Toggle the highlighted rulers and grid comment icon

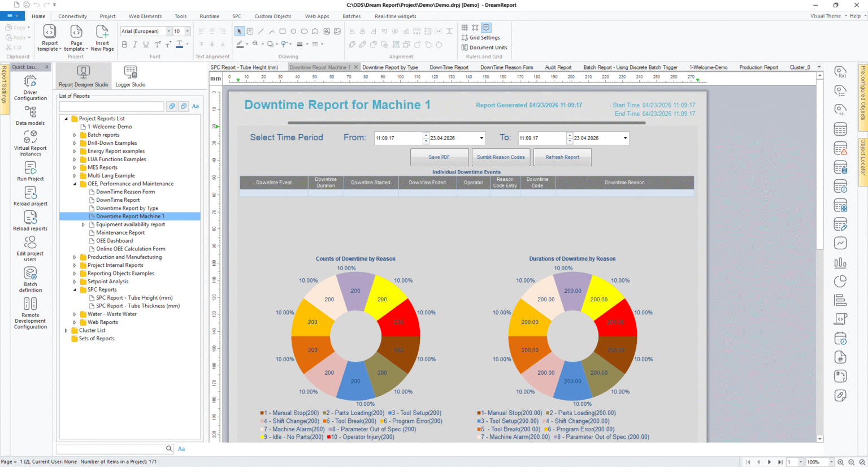[x=486, y=27]
